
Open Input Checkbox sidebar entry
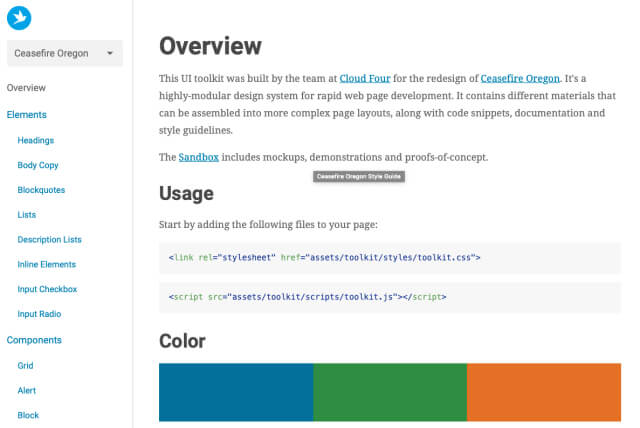tap(47, 289)
